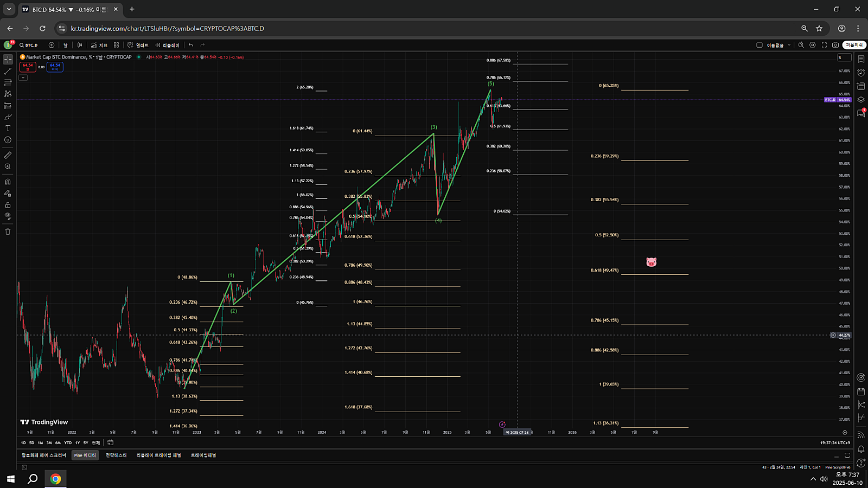
Task: Click the blue buy 64.54 button
Action: pyautogui.click(x=55, y=67)
